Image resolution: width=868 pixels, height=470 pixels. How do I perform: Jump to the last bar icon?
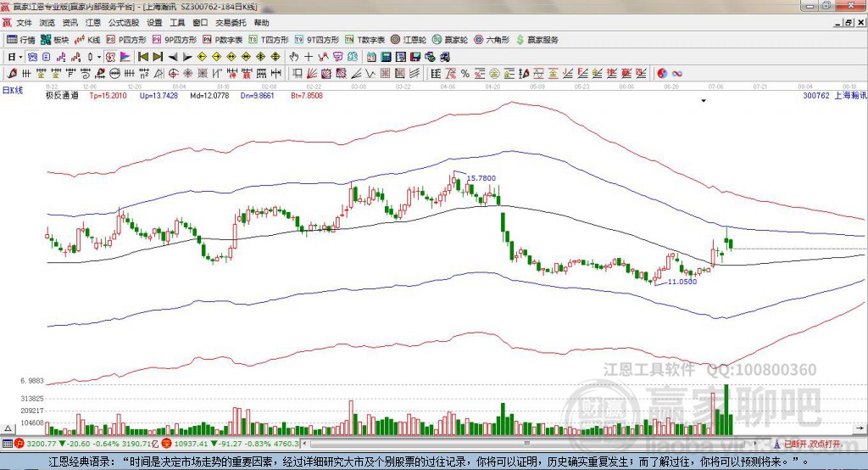(x=158, y=57)
